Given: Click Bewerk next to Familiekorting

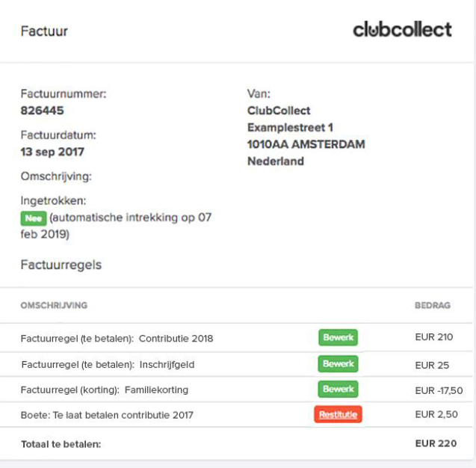Looking at the screenshot, I should [x=339, y=389].
